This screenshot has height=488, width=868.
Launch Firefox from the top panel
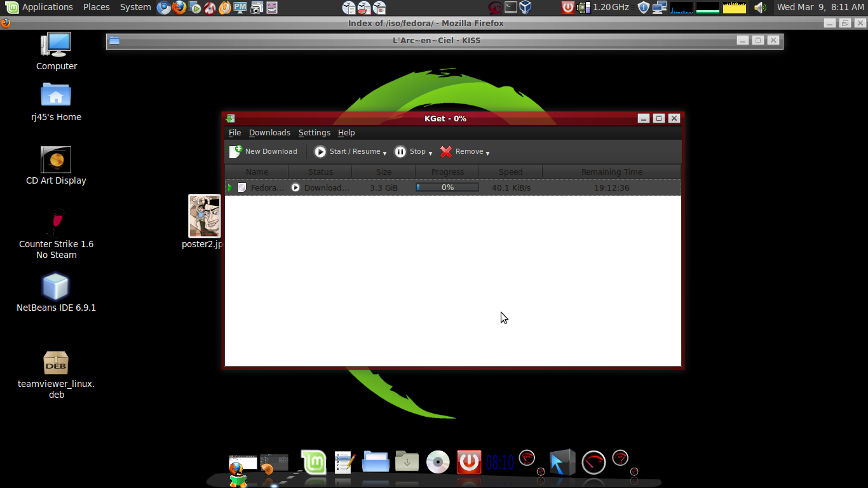pyautogui.click(x=179, y=8)
